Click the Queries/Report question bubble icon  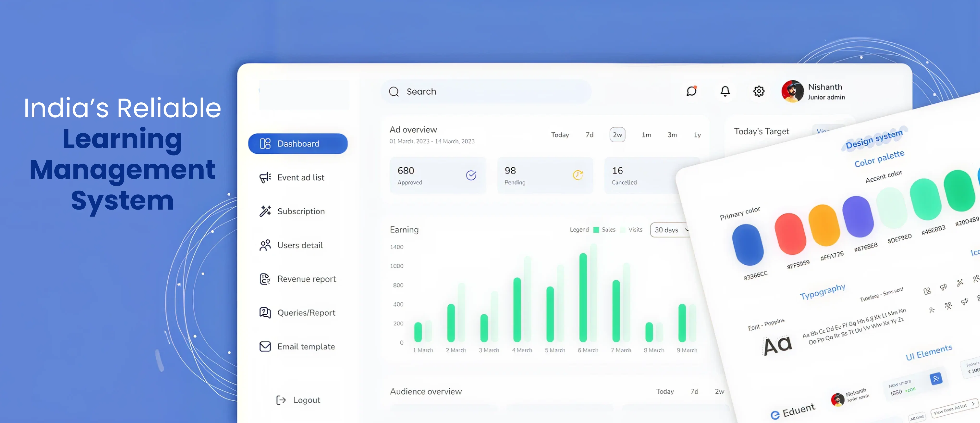point(265,313)
